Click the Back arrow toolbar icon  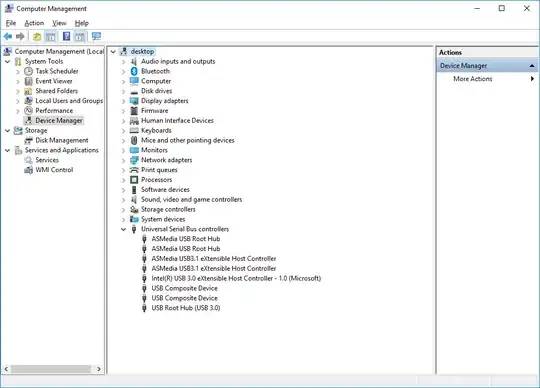pos(8,36)
